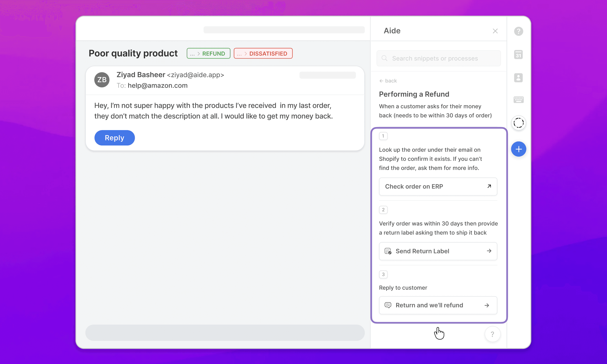The height and width of the screenshot is (364, 607).
Task: Click Reply button on Ziyad Basheer email
Action: tap(114, 137)
